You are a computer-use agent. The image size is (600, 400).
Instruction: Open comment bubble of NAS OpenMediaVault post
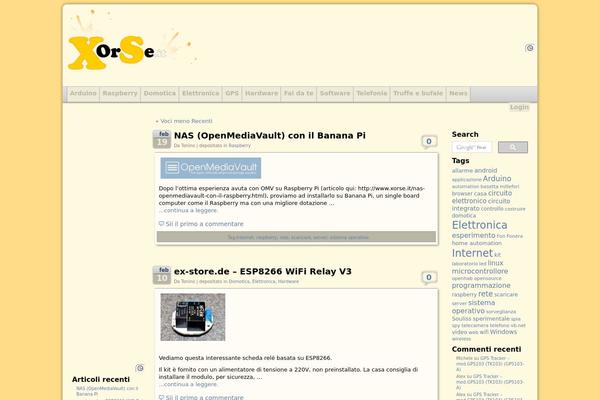coord(429,142)
